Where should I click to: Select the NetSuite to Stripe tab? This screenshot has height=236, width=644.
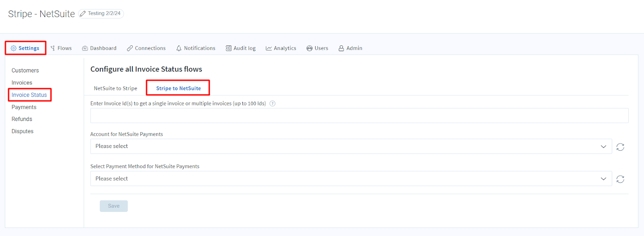click(116, 88)
